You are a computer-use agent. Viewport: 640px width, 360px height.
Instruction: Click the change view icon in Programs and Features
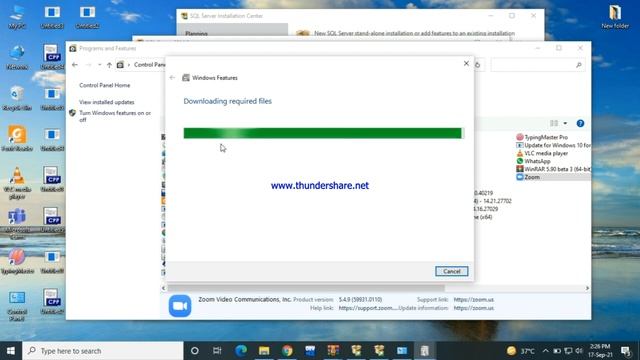tap(554, 123)
